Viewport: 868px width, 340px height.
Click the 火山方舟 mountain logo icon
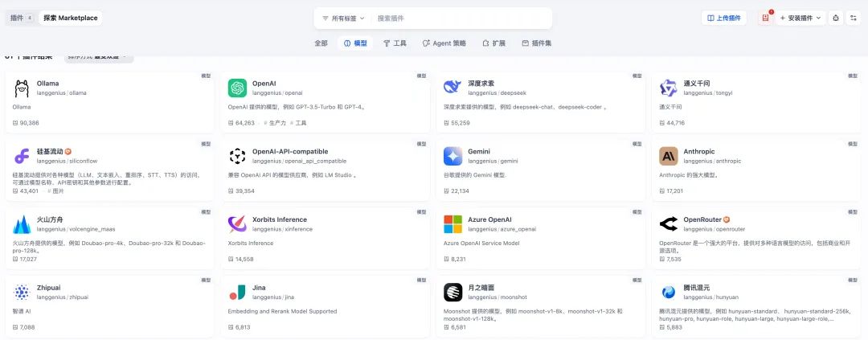coord(22,224)
